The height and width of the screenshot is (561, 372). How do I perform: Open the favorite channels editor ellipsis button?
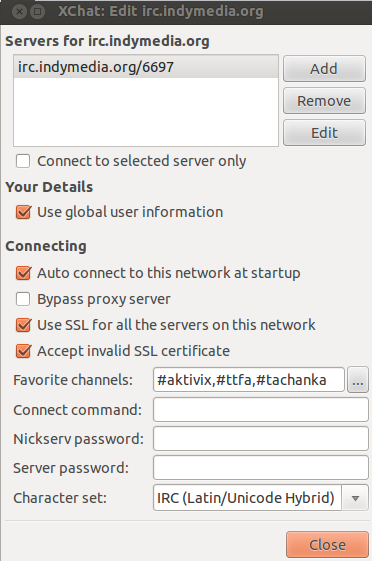tap(358, 380)
